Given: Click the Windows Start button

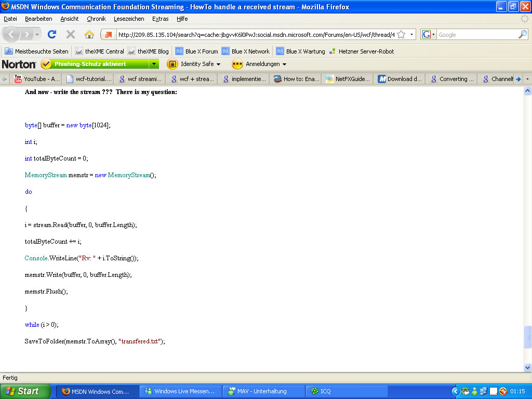Looking at the screenshot, I should pos(25,391).
